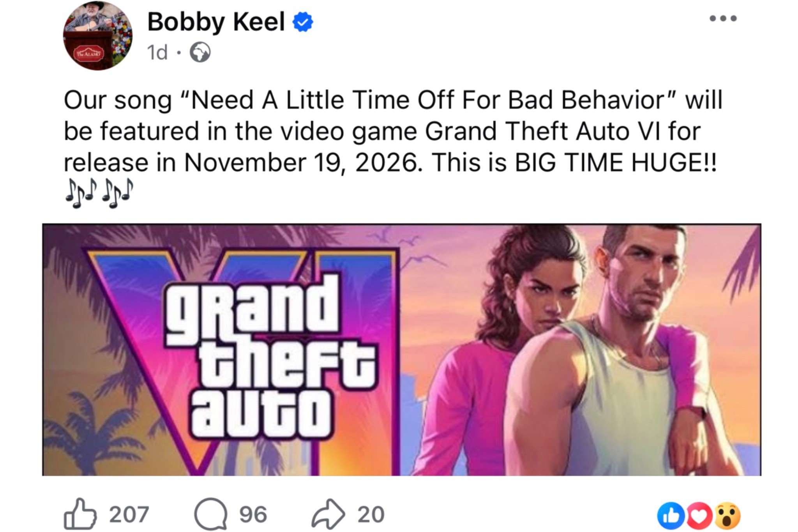Open the Grand Theft Auto VI image
798x532 pixels.
click(401, 349)
